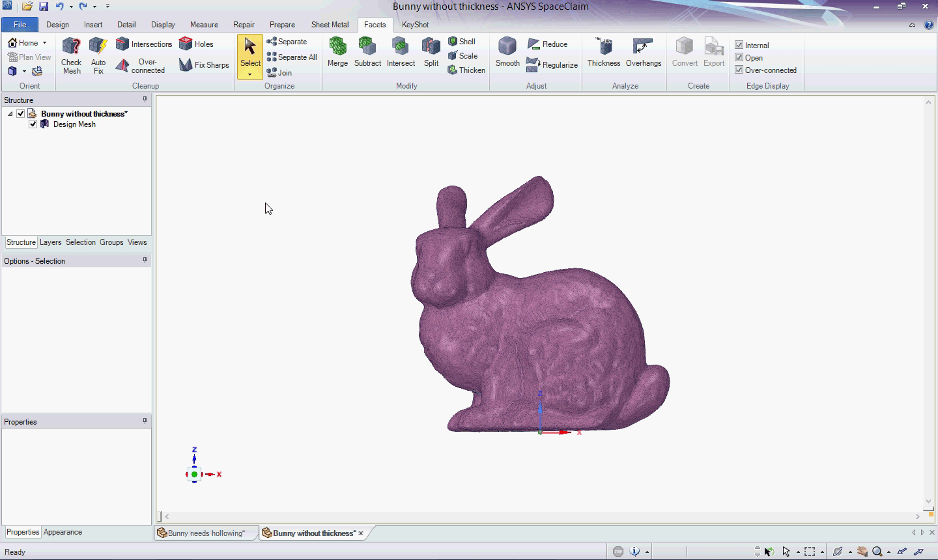Viewport: 938px width, 560px height.
Task: Apply the Smooth adjust tool
Action: coord(507,52)
